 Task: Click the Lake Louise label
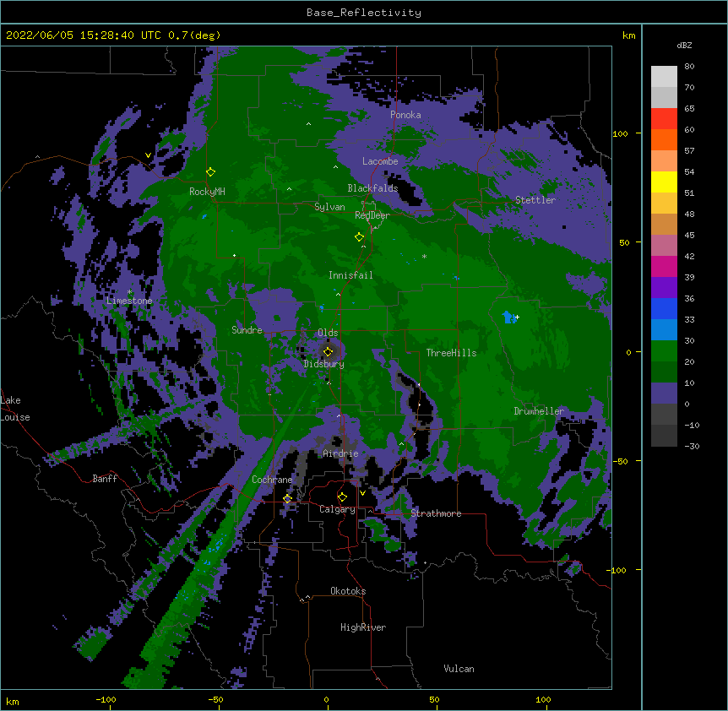[x=15, y=409]
